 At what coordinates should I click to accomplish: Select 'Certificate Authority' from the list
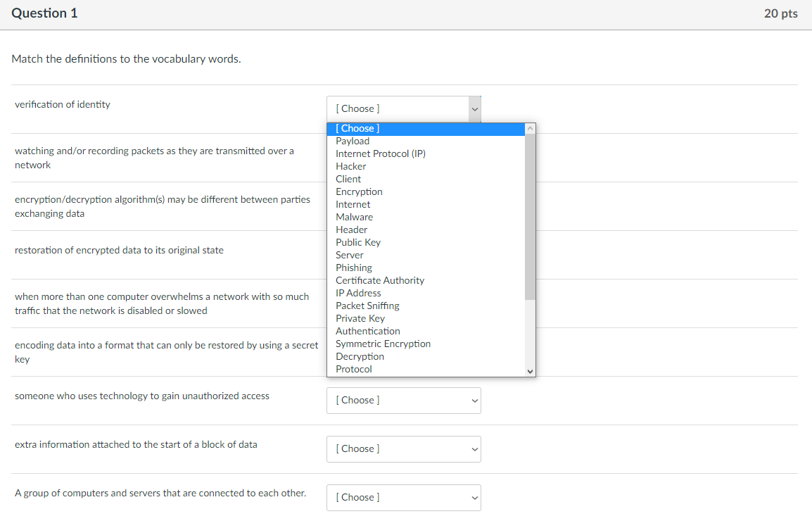tap(426, 281)
